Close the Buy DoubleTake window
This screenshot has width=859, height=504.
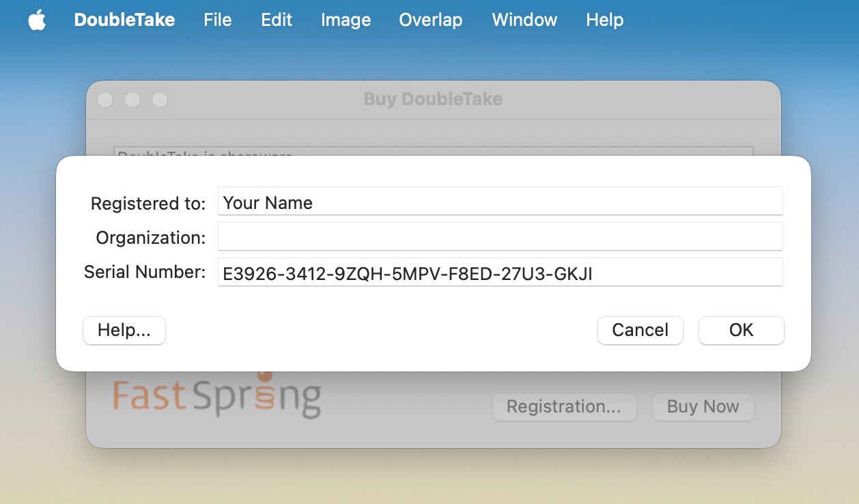[x=105, y=100]
